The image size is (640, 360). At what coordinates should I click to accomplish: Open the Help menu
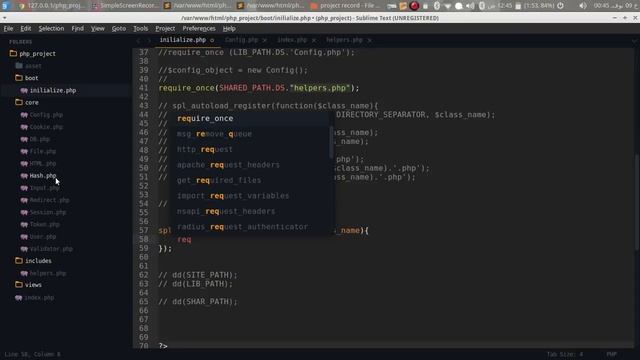point(229,29)
